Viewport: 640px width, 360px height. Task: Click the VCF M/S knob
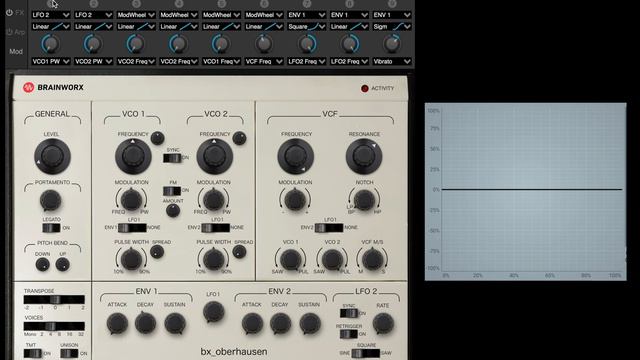372,259
